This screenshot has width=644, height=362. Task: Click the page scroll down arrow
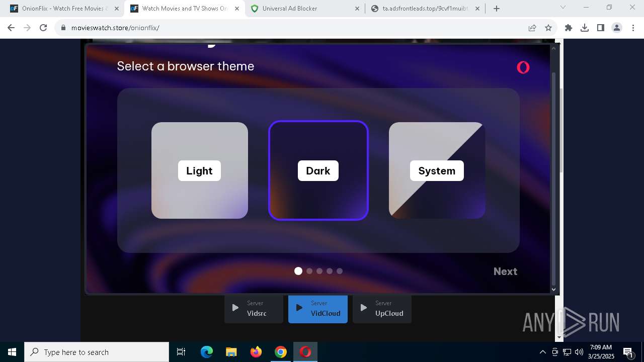(x=559, y=337)
